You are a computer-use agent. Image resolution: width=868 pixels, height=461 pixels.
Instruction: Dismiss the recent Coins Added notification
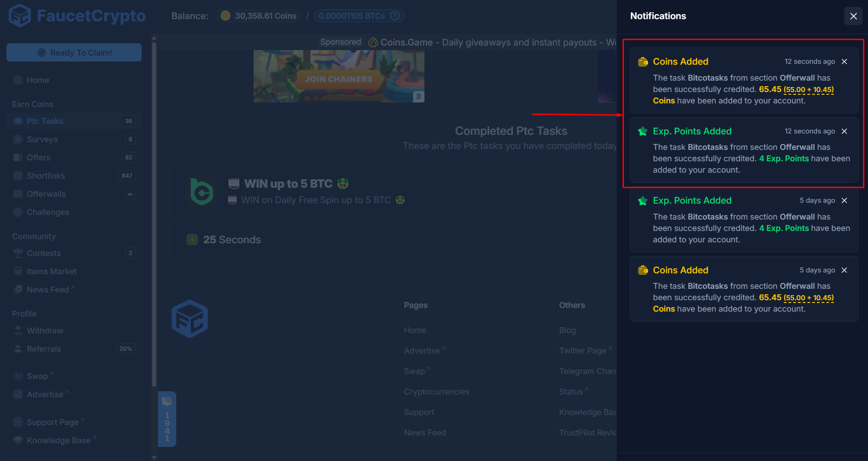tap(844, 61)
